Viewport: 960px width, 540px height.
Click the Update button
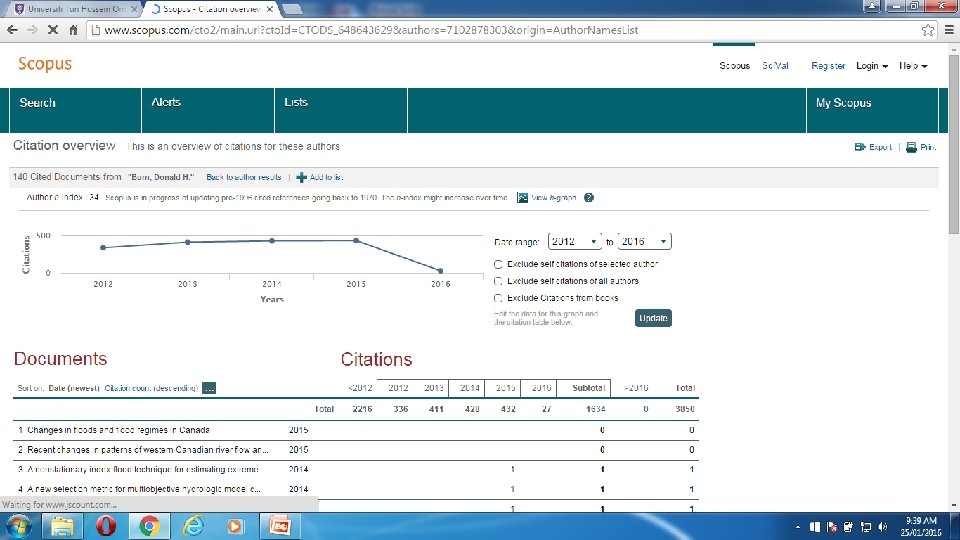(x=653, y=318)
